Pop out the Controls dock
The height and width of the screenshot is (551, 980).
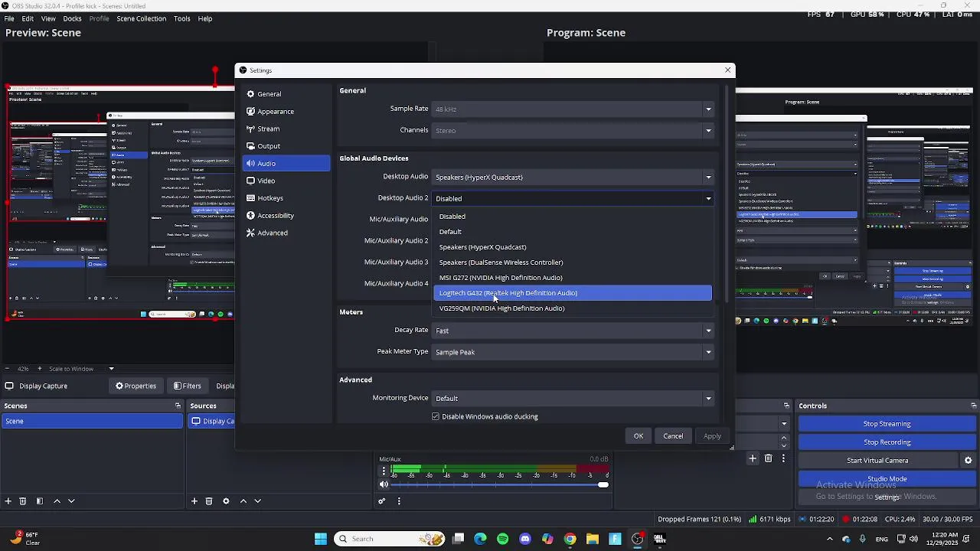973,406
